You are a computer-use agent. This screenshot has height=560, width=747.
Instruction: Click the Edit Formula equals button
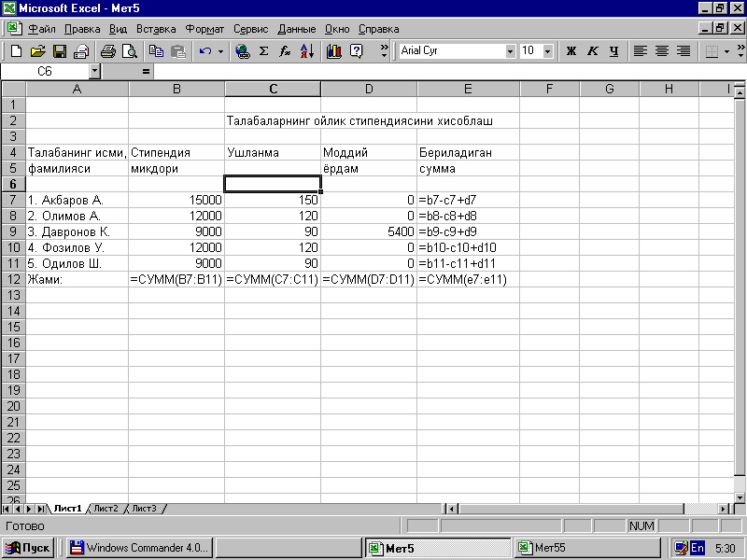(x=146, y=72)
